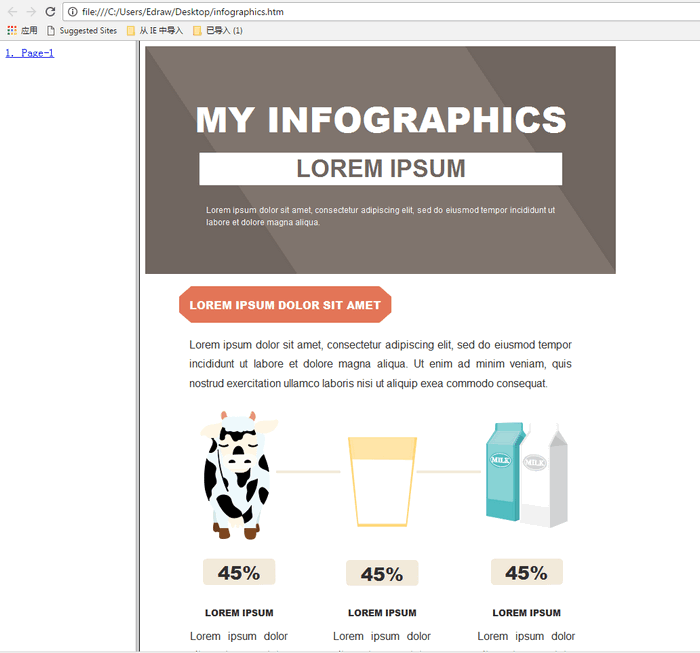Open the Suggested Sites bookmark
This screenshot has width=700, height=653.
point(82,30)
